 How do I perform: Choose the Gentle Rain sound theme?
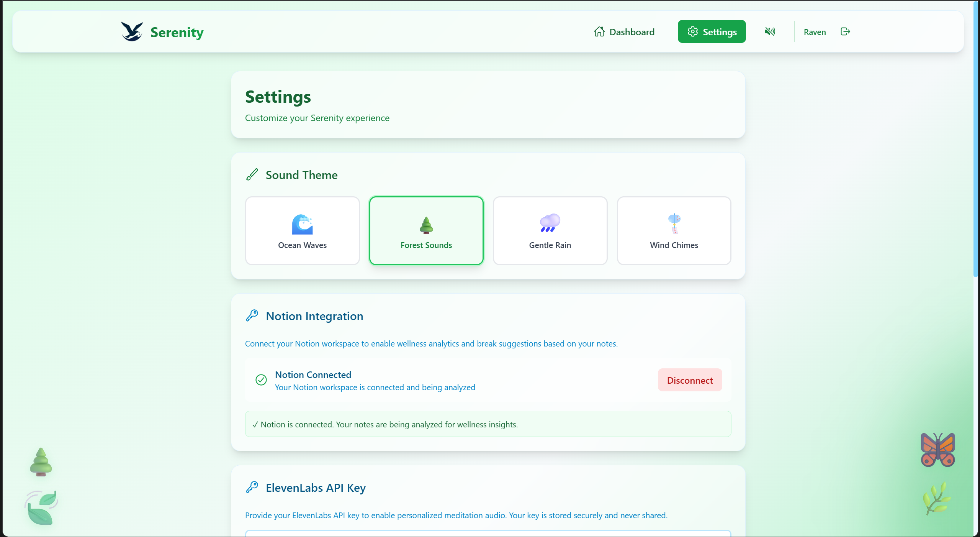[x=550, y=231]
